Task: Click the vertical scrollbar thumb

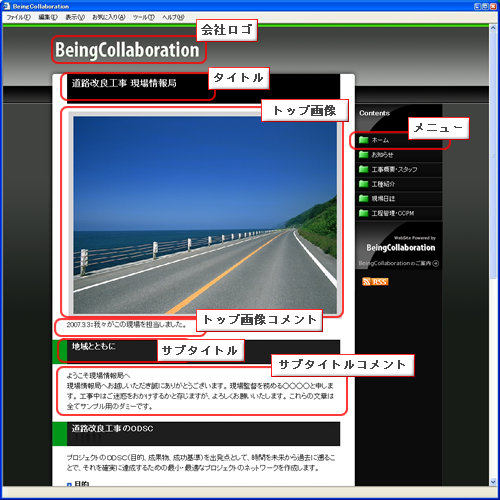Action: (493, 156)
